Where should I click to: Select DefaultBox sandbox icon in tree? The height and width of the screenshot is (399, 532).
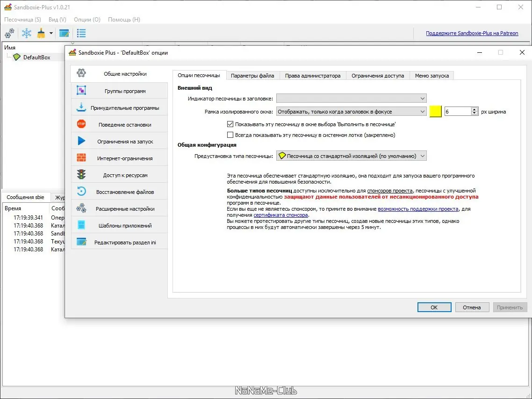click(17, 57)
